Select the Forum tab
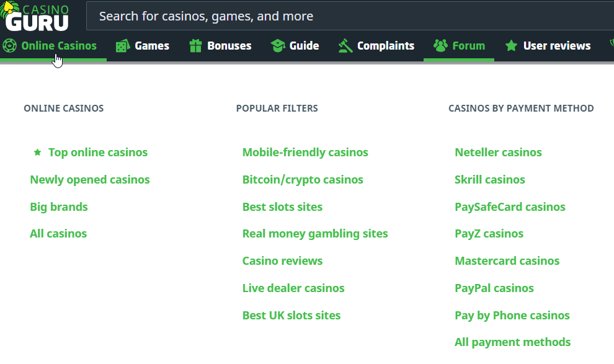Screen dimensions: 614x364 [x=468, y=46]
